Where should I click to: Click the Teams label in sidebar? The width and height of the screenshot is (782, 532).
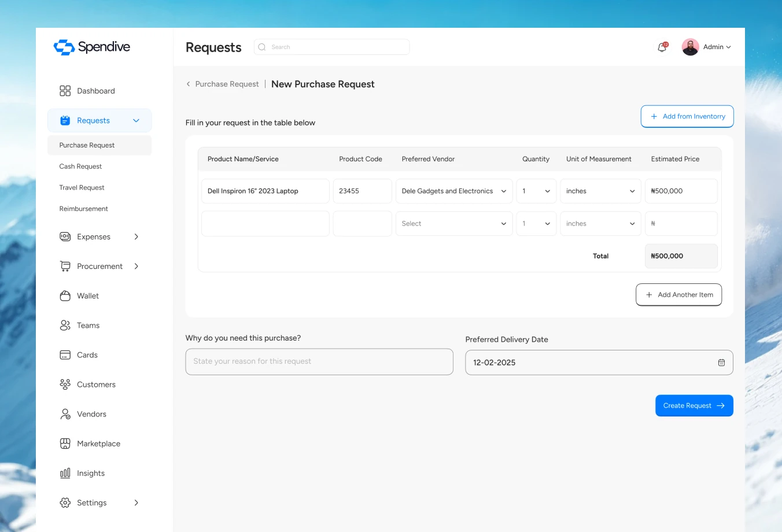click(x=88, y=325)
